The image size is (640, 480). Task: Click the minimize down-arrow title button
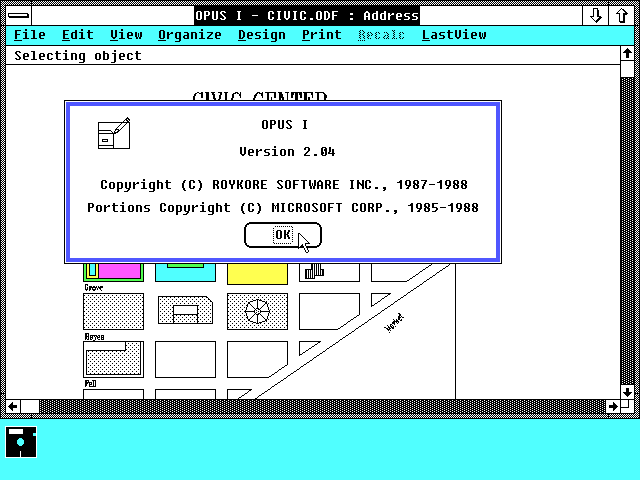click(x=596, y=16)
